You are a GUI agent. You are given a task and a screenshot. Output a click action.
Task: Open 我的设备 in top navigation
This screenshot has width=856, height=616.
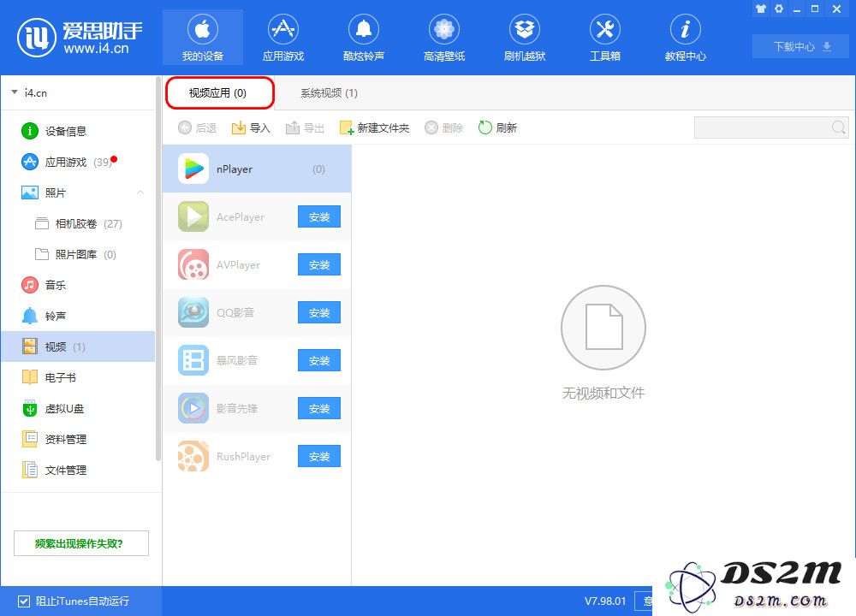pos(203,37)
